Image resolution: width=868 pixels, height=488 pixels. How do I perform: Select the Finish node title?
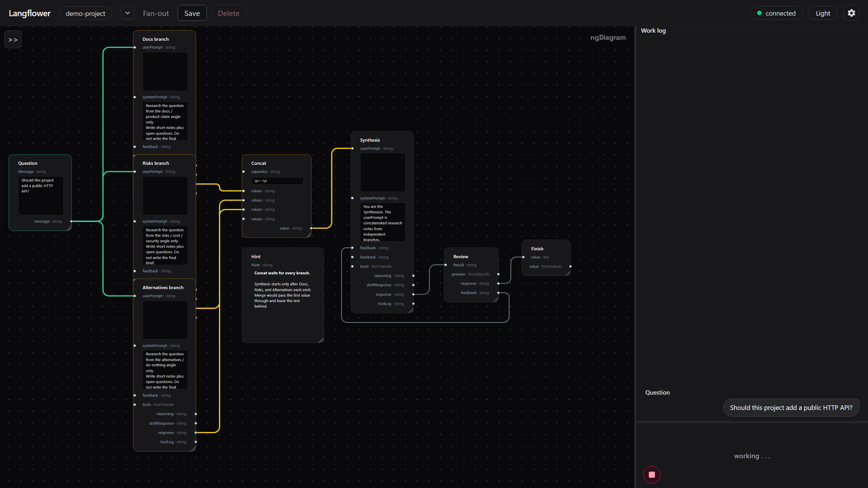[x=537, y=249]
